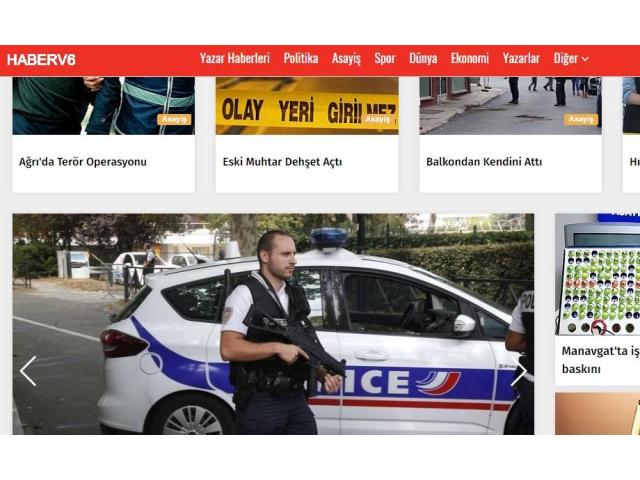Viewport: 640px width, 480px height.
Task: Expand the Diğer dropdown menu
Action: 571,59
